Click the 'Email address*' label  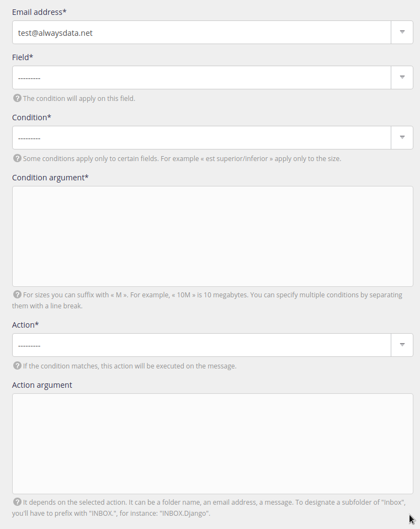(39, 12)
